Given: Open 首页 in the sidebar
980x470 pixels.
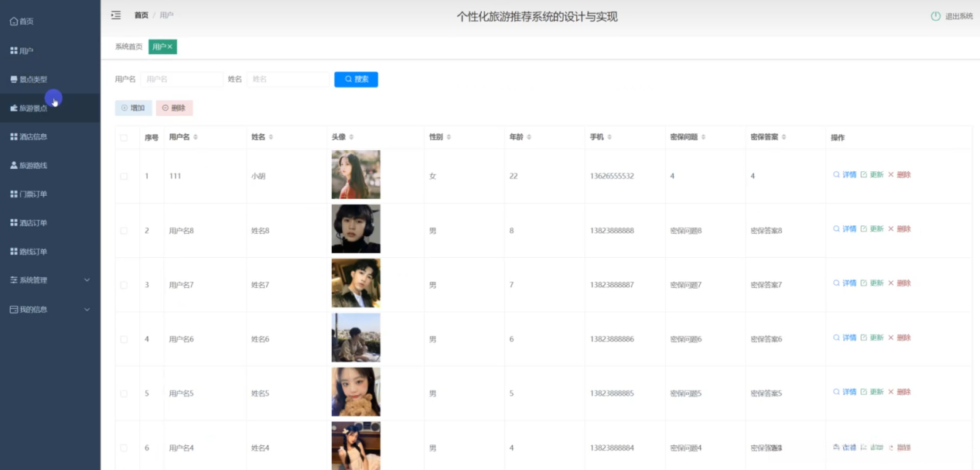Looking at the screenshot, I should 21,22.
